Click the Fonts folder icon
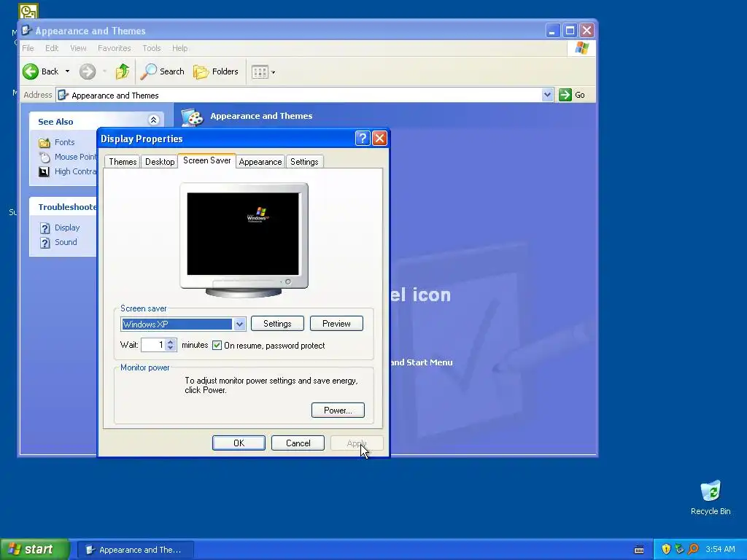Screen dimensions: 747x560 pos(44,142)
